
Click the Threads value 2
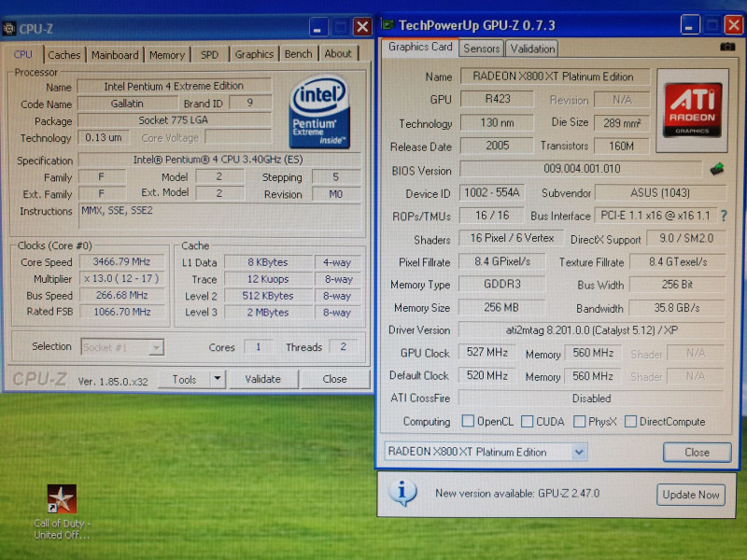pos(344,347)
